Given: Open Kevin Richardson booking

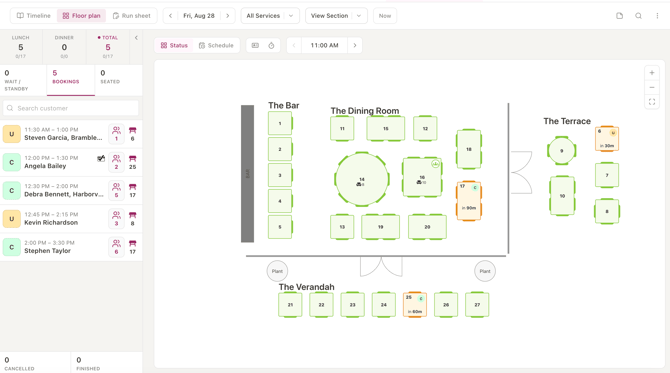Looking at the screenshot, I should 71,218.
